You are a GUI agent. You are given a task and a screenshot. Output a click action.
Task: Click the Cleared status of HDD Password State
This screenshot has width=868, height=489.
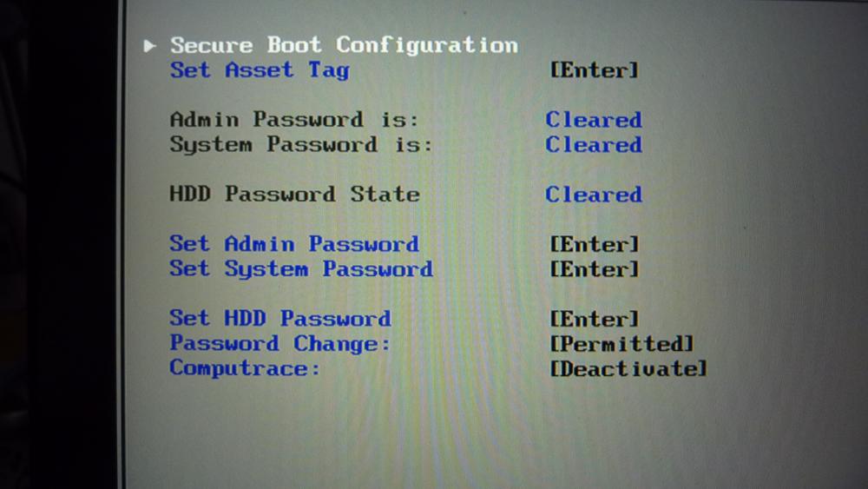tap(594, 195)
